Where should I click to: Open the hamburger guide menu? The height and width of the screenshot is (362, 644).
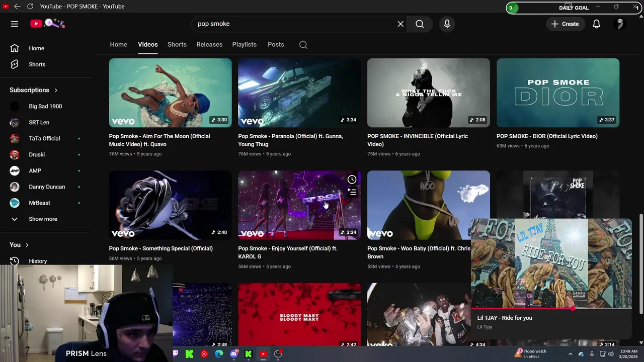[x=15, y=24]
